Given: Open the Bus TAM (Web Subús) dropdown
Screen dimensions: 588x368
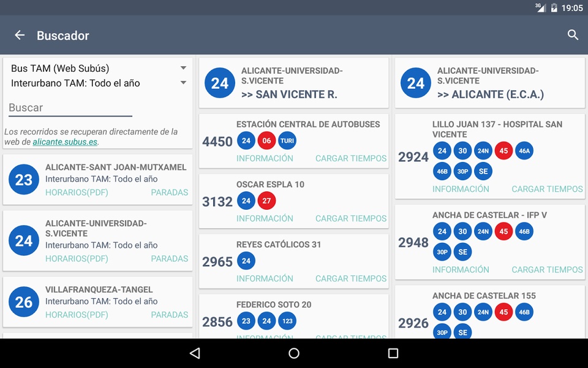Looking at the screenshot, I should pyautogui.click(x=99, y=68).
